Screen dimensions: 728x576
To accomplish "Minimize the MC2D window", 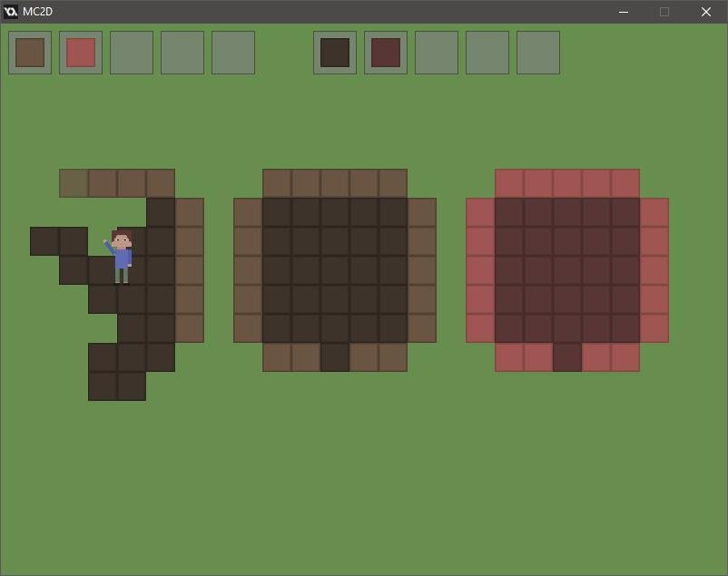I will pyautogui.click(x=623, y=12).
